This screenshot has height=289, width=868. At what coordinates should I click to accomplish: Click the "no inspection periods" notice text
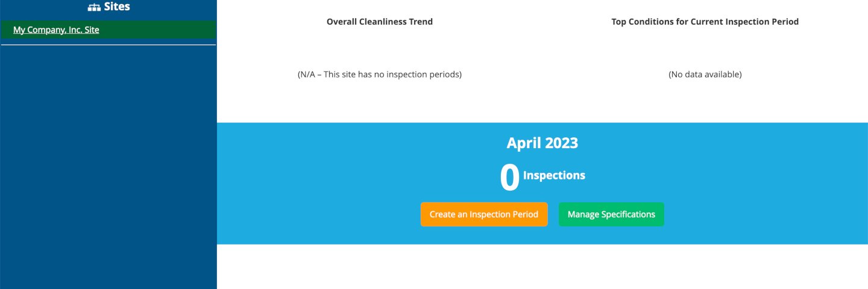pos(380,75)
